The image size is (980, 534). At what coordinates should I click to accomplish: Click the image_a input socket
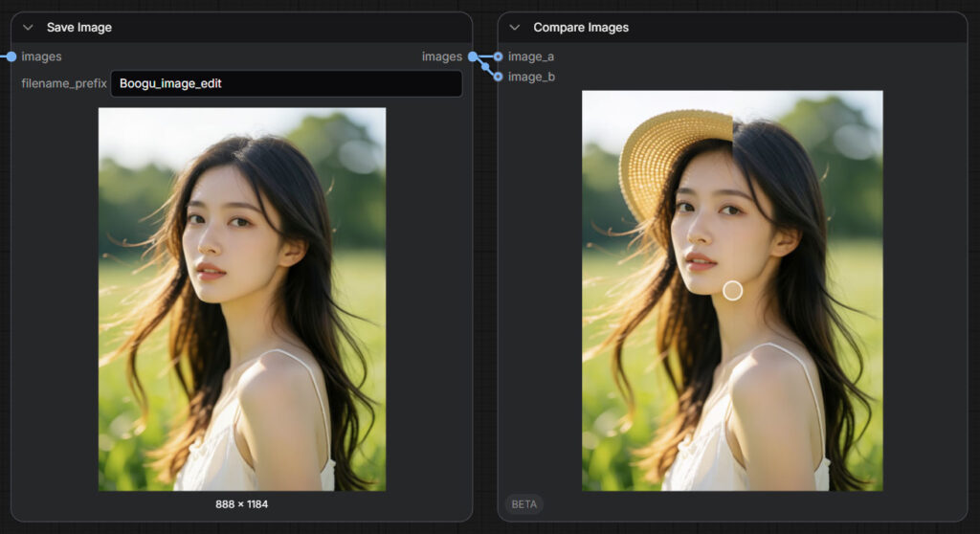click(x=498, y=56)
